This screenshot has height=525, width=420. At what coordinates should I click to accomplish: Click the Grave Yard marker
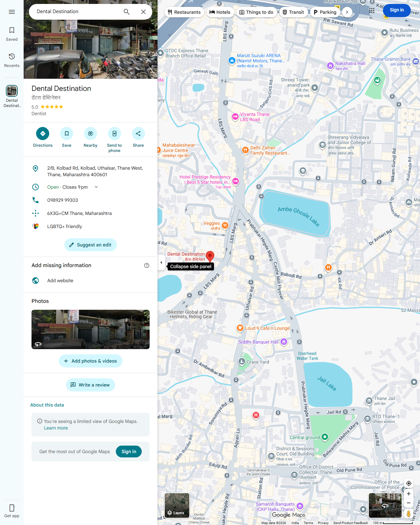[x=242, y=362]
